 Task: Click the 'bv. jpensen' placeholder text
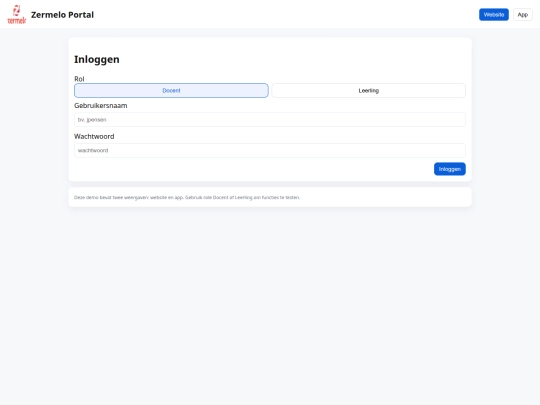92,120
